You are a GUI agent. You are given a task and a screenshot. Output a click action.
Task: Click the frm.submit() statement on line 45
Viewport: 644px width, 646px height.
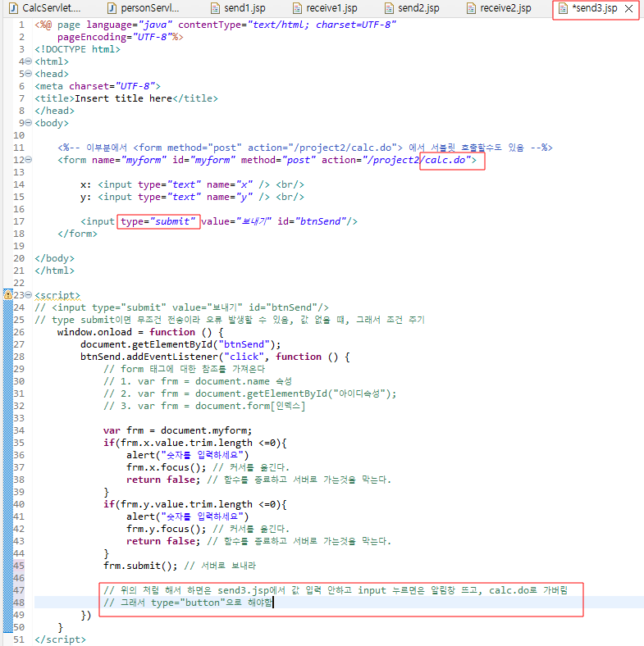coord(140,566)
